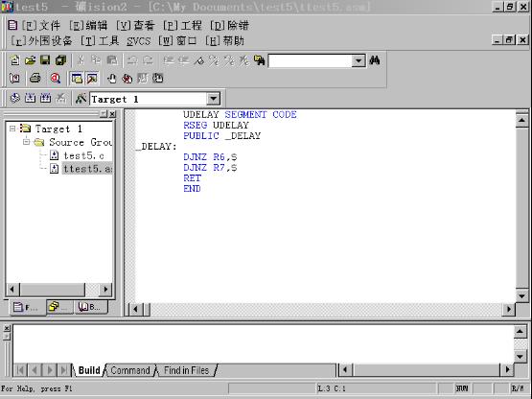Click the Find in Files icon
532x399 pixels.
tap(259, 60)
